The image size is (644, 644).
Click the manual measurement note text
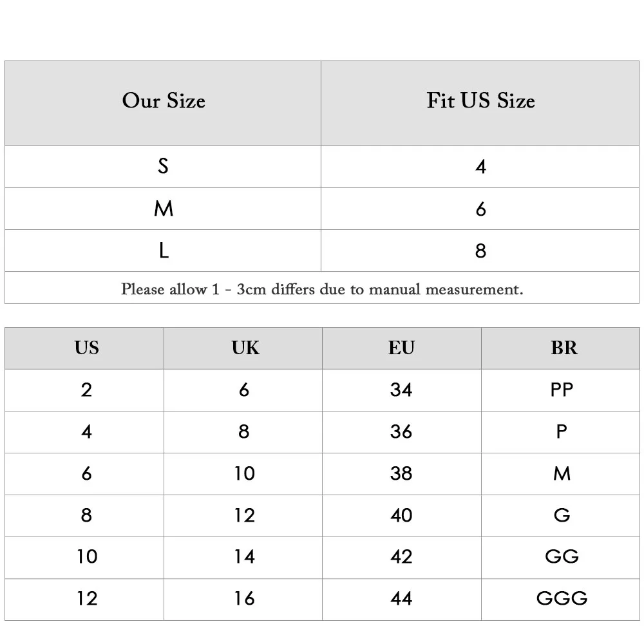coord(322,289)
